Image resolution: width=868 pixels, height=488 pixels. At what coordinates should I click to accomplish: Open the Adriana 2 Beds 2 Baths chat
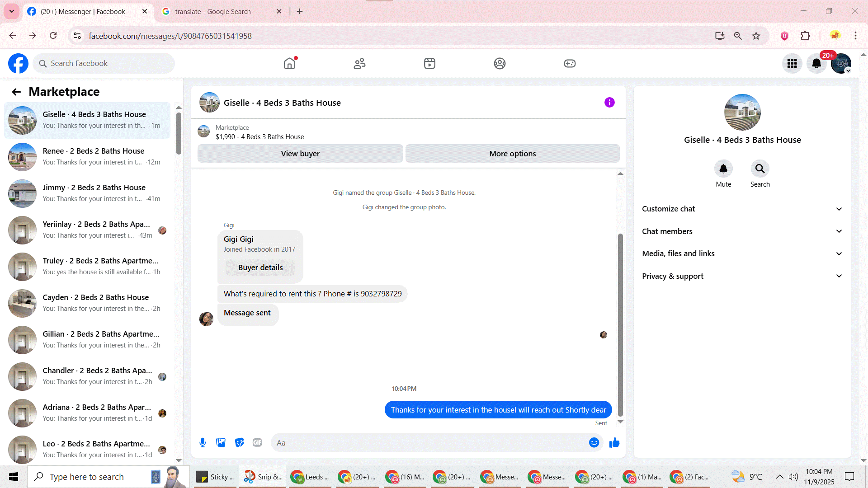[87, 413]
